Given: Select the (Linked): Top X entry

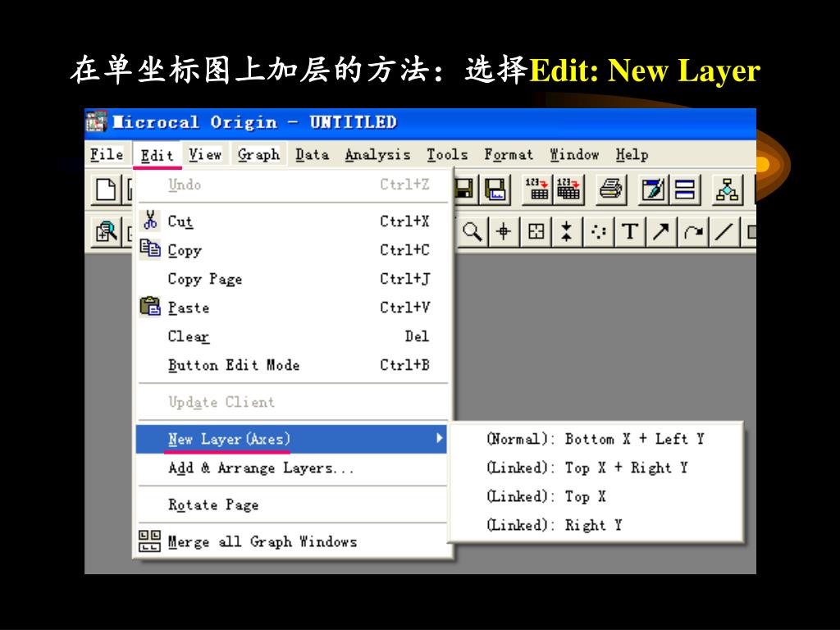Looking at the screenshot, I should click(x=596, y=496).
